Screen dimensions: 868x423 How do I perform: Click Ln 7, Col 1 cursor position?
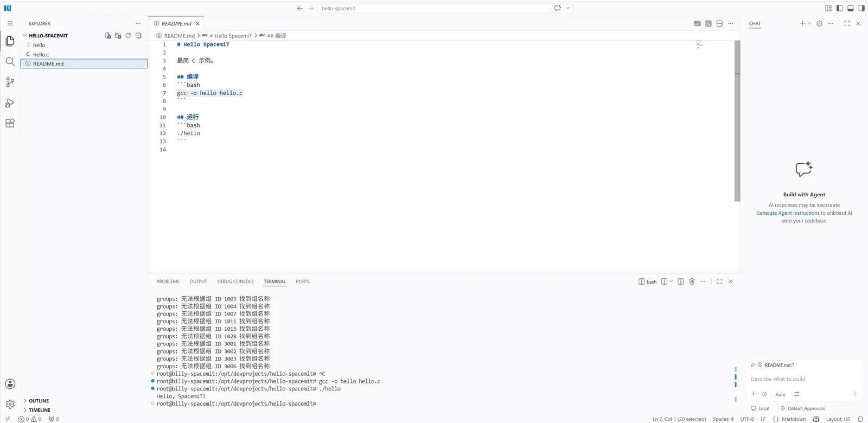click(x=679, y=419)
